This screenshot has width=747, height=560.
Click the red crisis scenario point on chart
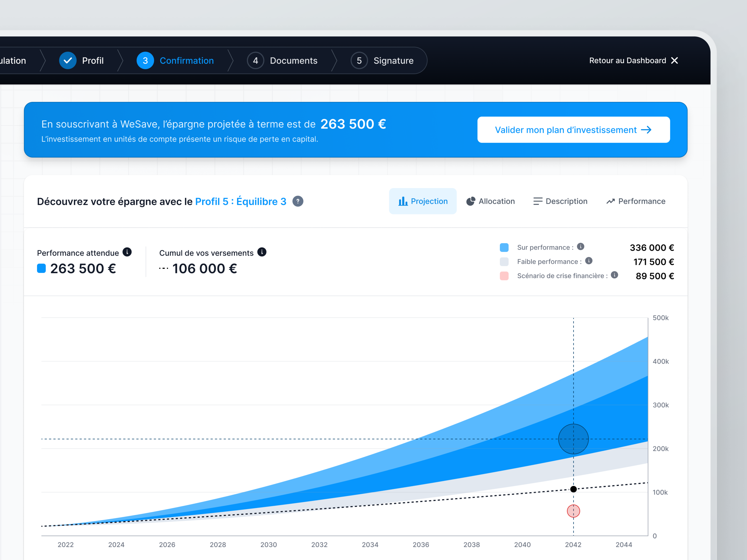click(573, 511)
